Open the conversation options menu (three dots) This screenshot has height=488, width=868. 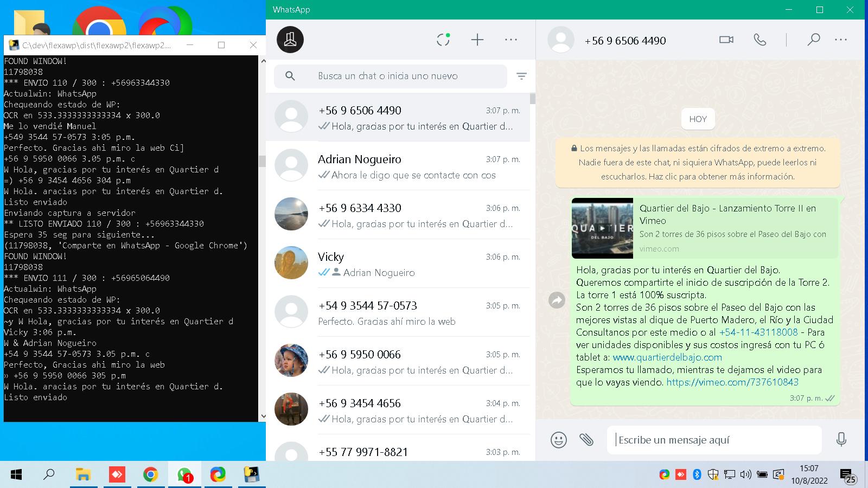[841, 40]
